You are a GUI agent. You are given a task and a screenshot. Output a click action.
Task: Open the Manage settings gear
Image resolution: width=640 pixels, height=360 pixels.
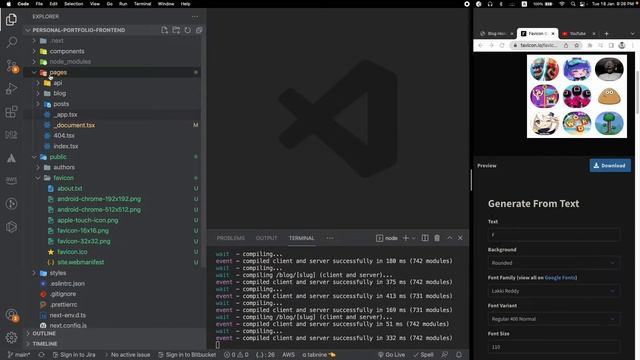coord(11,337)
